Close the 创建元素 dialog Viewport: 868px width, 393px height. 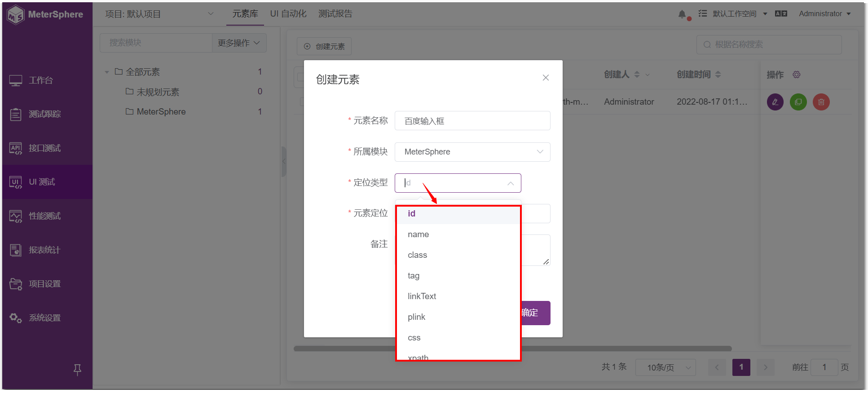pyautogui.click(x=546, y=78)
